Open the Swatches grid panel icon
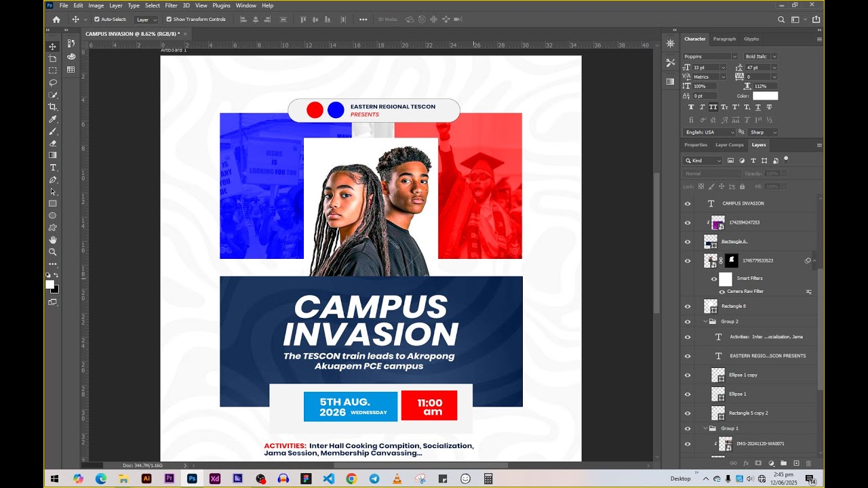 (71, 70)
